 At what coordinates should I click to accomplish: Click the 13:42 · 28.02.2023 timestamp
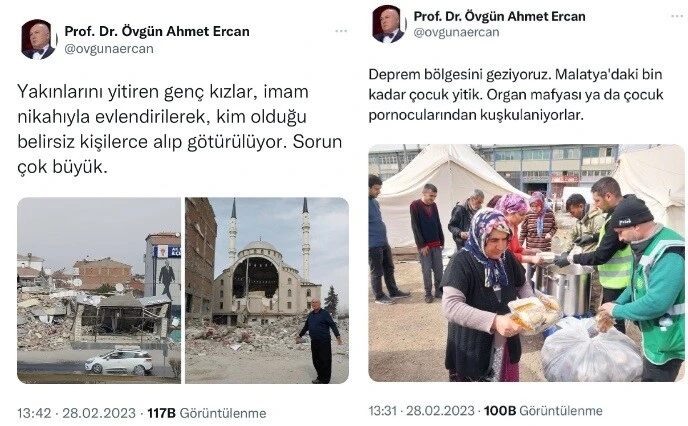(x=76, y=413)
